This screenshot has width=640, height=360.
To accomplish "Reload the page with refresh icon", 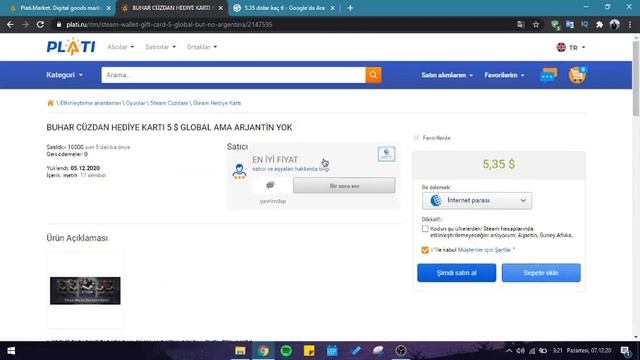I will [x=40, y=24].
